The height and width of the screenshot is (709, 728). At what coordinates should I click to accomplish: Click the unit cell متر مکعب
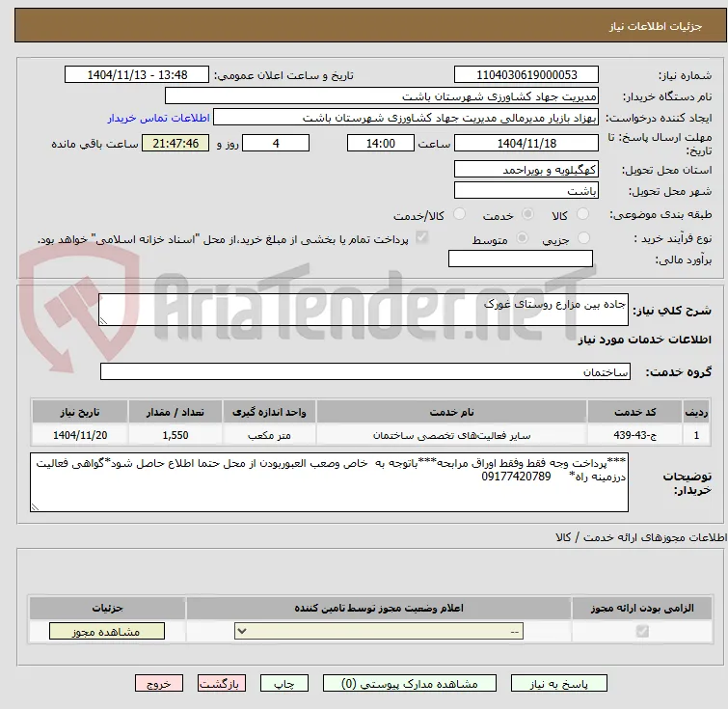click(x=269, y=435)
